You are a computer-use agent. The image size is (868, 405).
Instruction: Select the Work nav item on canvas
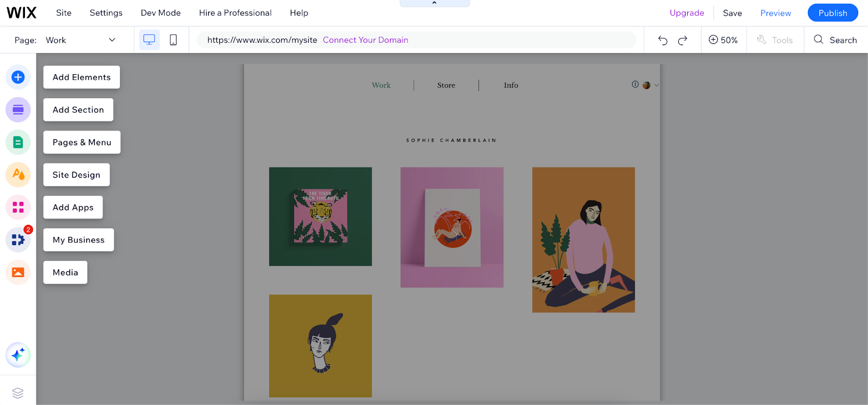point(381,85)
